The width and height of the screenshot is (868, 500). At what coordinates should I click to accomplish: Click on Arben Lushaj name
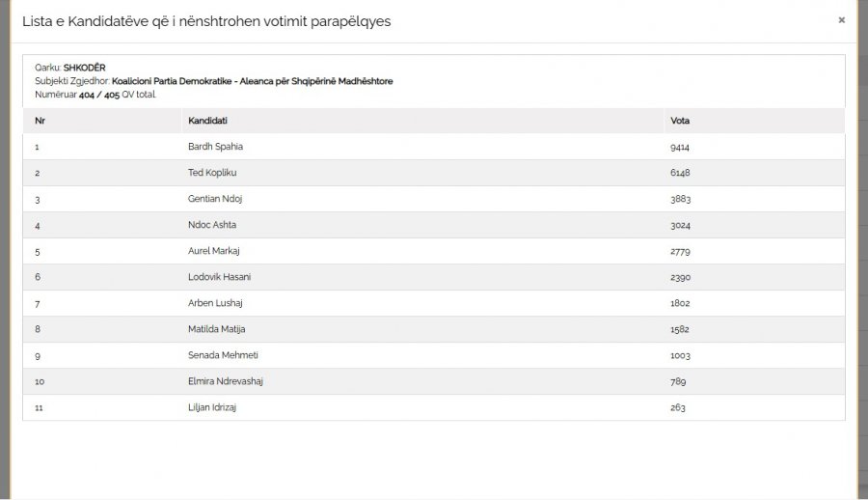215,303
